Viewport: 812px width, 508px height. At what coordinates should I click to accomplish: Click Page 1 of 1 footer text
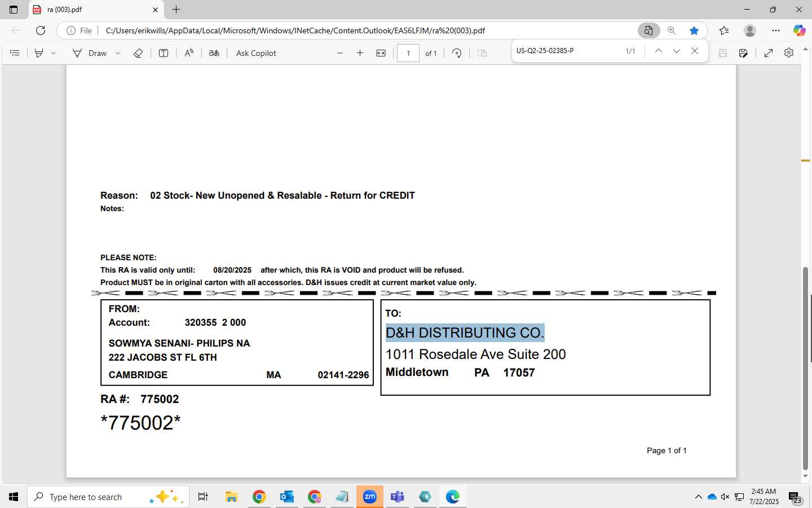pyautogui.click(x=667, y=450)
